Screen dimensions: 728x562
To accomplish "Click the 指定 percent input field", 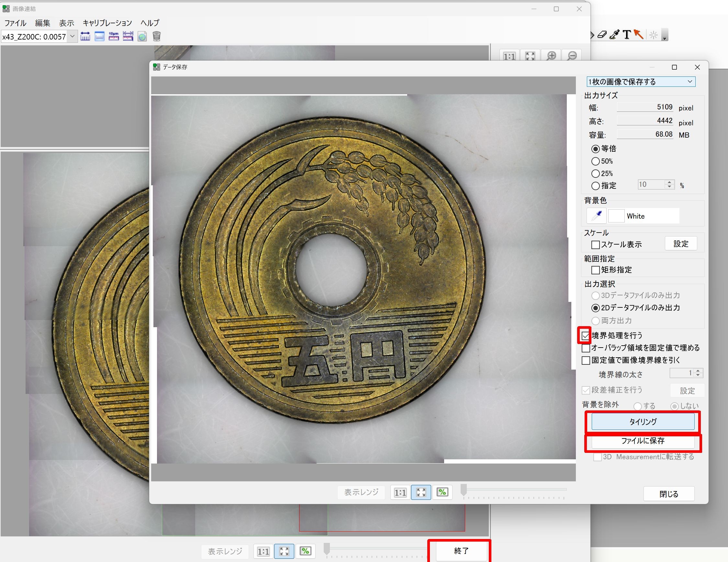I will click(652, 184).
